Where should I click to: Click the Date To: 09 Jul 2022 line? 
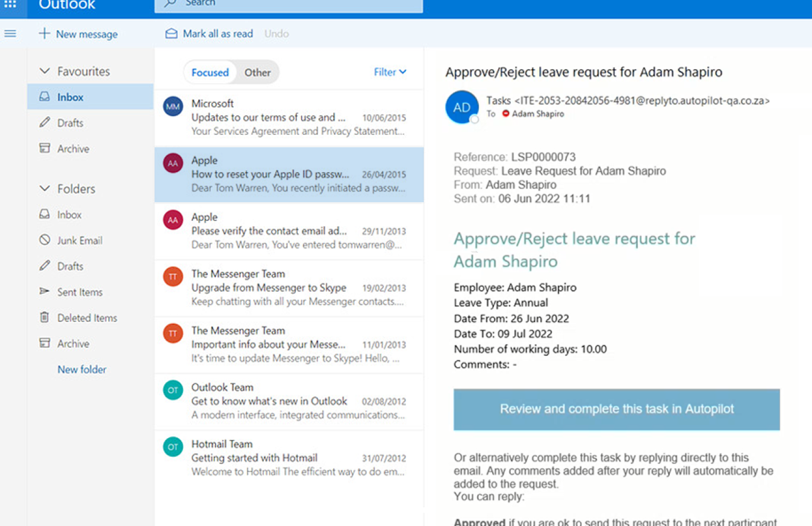point(503,333)
